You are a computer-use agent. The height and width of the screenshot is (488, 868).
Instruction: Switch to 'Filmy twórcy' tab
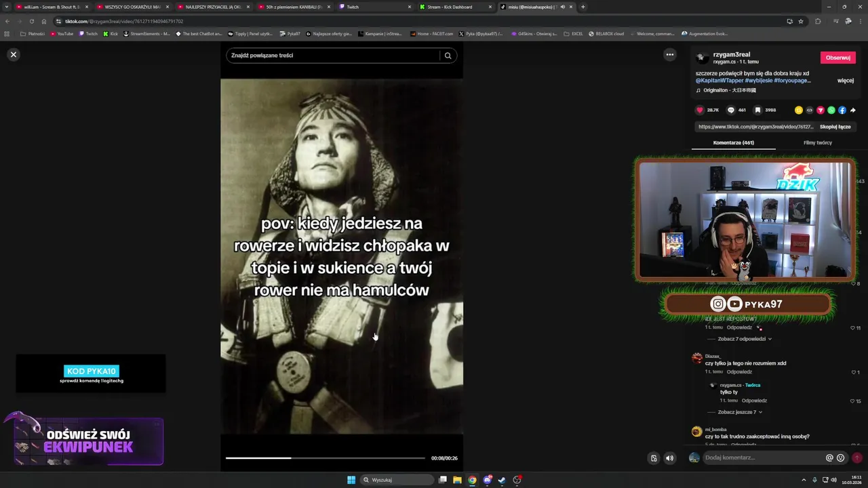pyautogui.click(x=817, y=142)
